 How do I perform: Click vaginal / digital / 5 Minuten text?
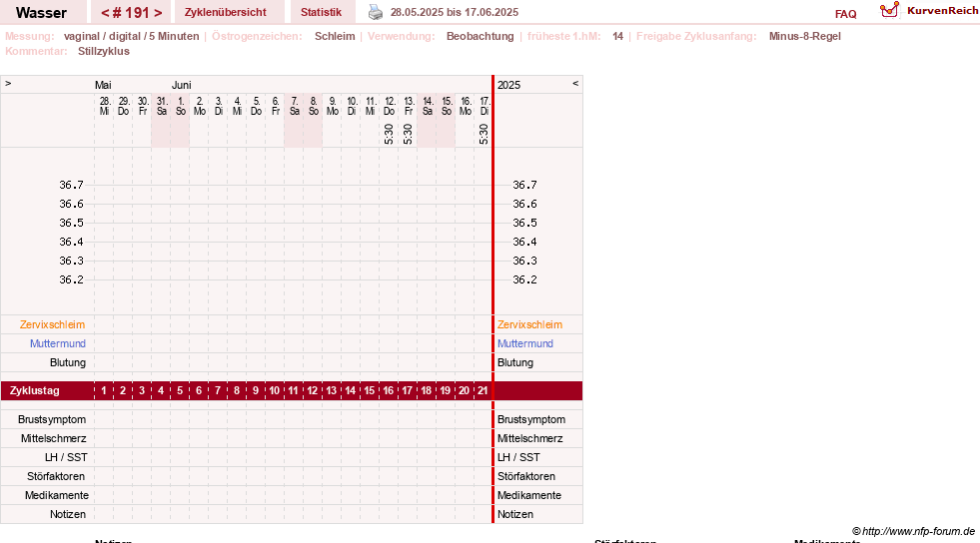pyautogui.click(x=131, y=36)
